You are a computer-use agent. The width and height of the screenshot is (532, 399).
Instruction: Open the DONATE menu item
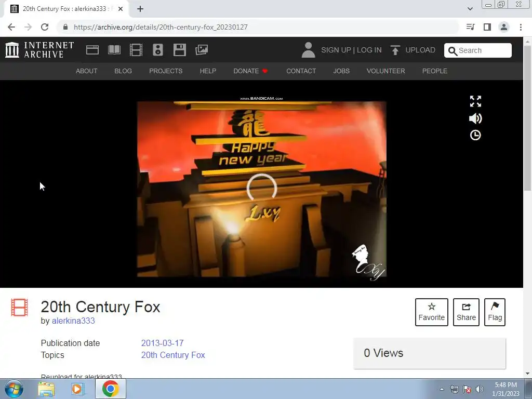click(x=250, y=71)
